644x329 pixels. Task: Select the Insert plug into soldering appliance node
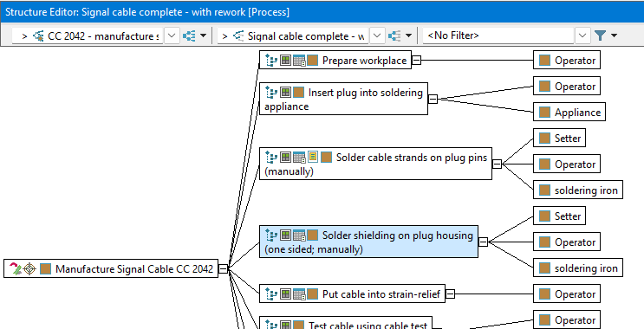click(343, 99)
